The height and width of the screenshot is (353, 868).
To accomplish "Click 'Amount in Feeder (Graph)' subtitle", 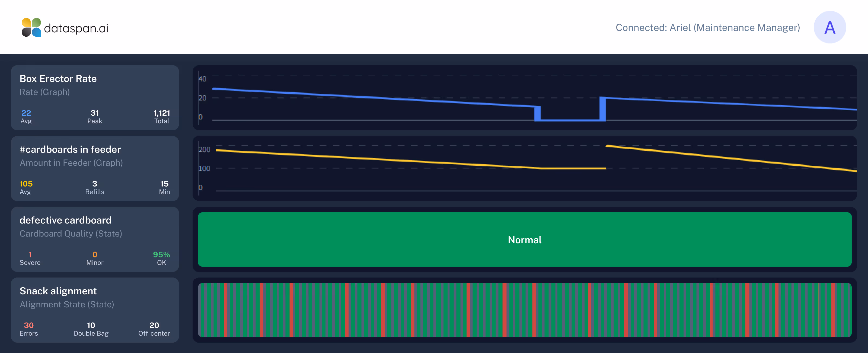I will [x=71, y=163].
